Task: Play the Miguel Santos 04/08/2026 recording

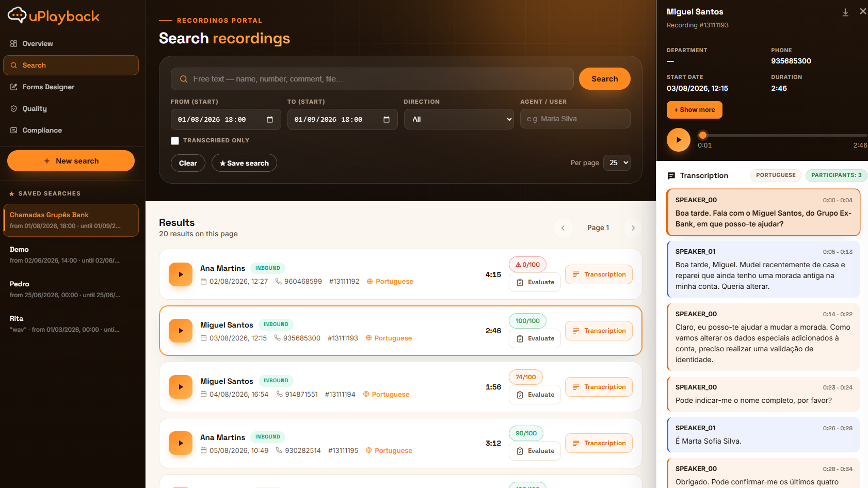Action: point(181,387)
